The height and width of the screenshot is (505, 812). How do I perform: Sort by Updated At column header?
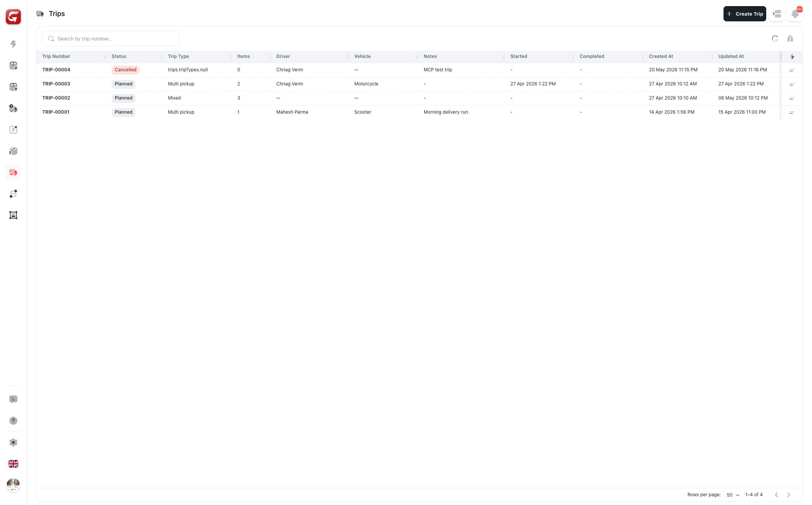731,56
